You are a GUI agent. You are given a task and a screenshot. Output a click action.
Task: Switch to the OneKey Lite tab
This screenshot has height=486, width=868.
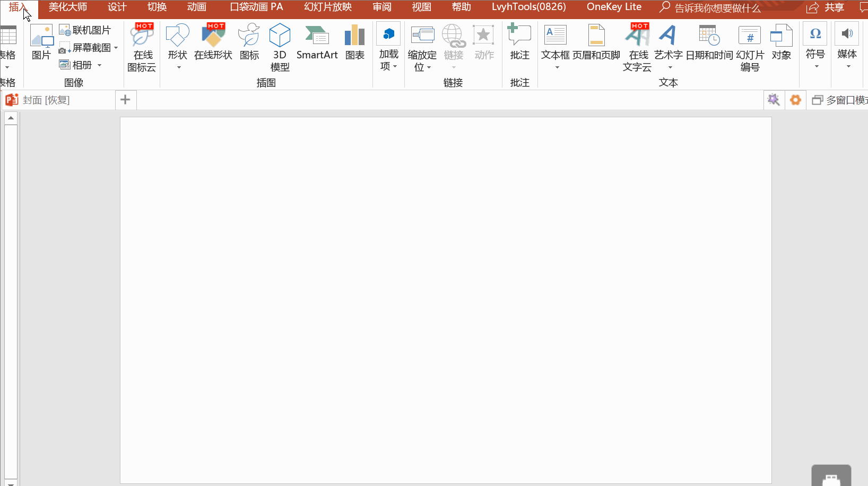pyautogui.click(x=614, y=7)
